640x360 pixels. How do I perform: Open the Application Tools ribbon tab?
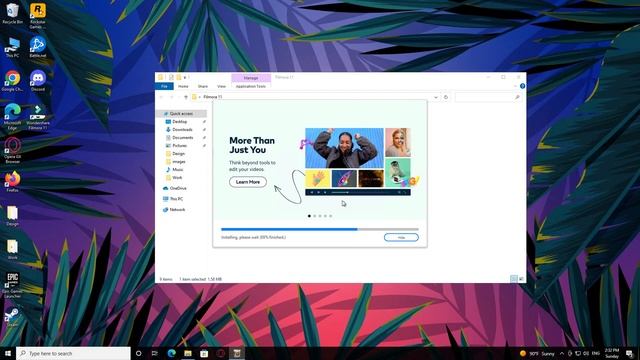pyautogui.click(x=251, y=86)
